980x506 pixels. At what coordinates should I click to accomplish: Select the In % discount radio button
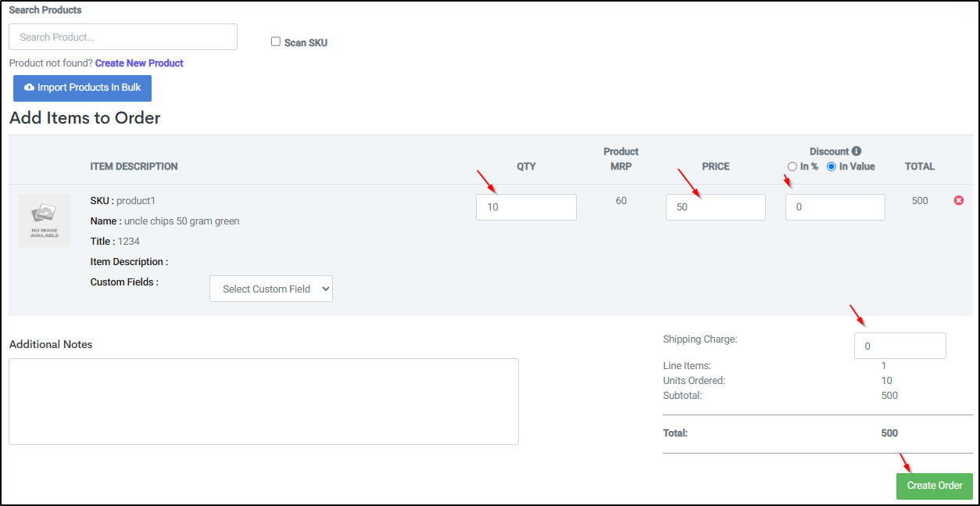click(792, 167)
